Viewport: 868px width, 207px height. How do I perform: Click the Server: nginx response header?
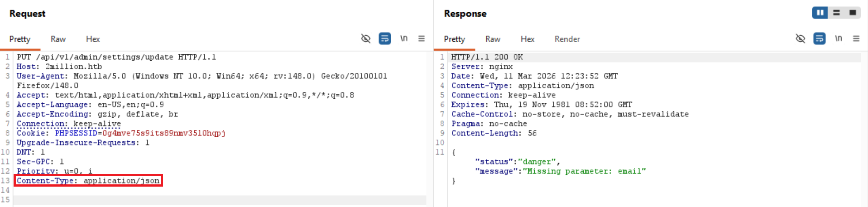click(482, 67)
